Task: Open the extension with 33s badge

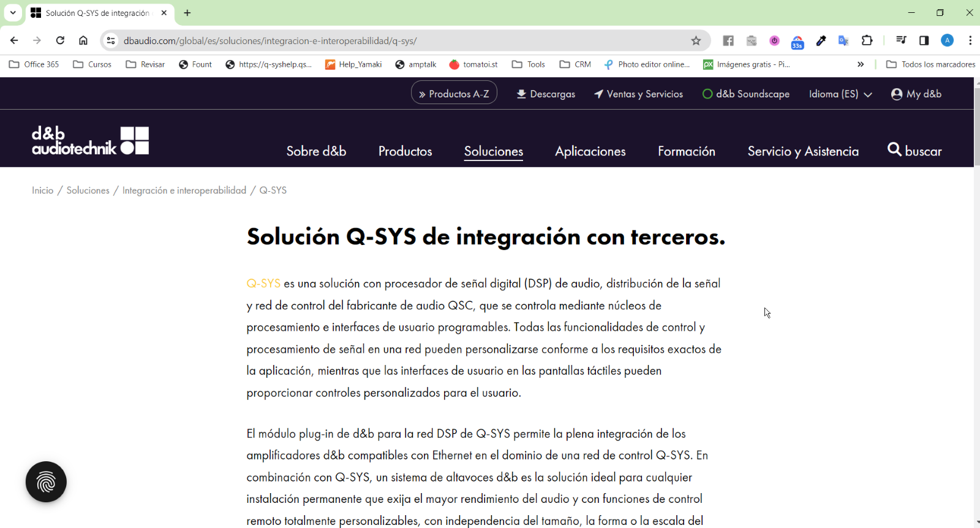Action: click(x=797, y=42)
